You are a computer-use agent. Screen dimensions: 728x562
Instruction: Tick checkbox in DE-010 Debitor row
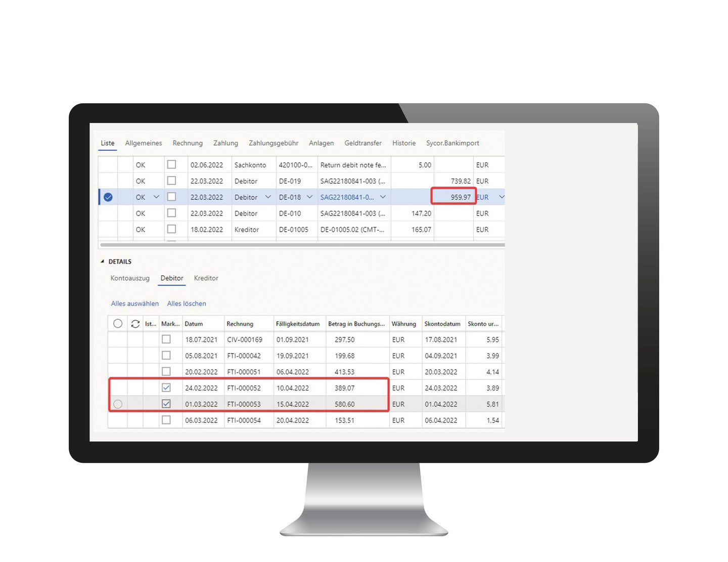(x=171, y=213)
